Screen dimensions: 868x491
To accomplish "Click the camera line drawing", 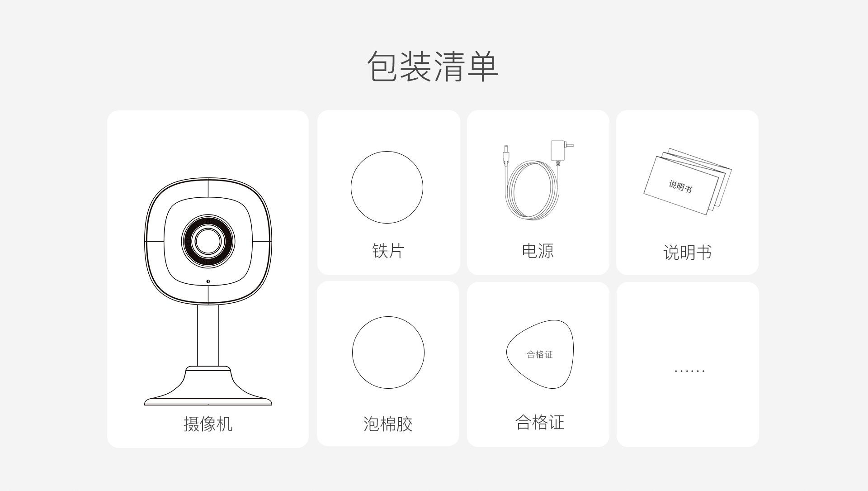I will point(208,291).
